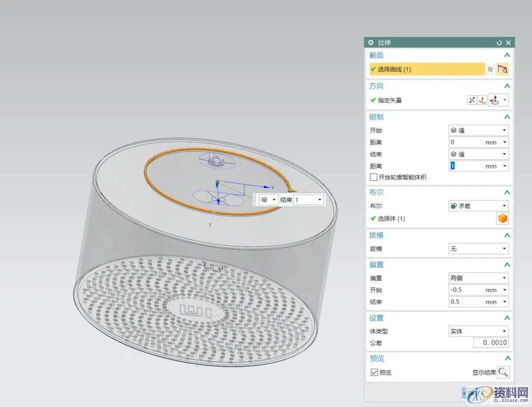Click the 选择曲线 (1) selection row
Image resolution: width=532 pixels, height=407 pixels.
click(427, 69)
